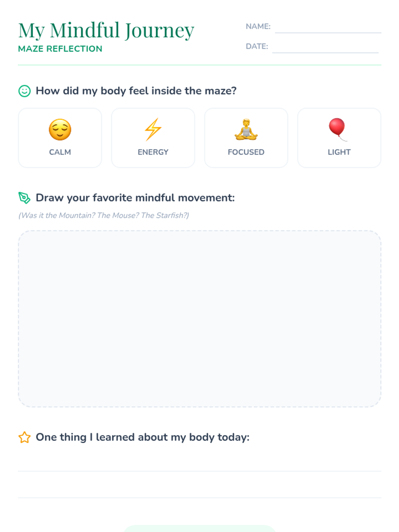Click the red balloon icon
Screen dimensions: 399x532
pos(337,129)
